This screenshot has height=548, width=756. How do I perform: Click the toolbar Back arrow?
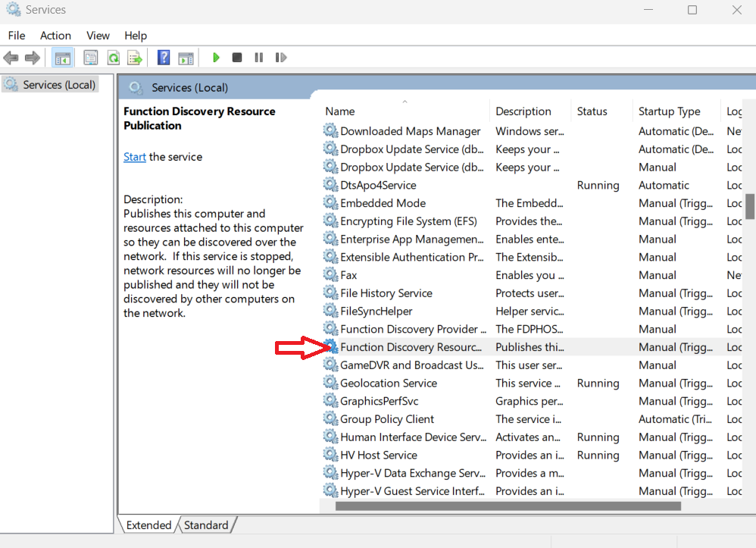pyautogui.click(x=11, y=58)
